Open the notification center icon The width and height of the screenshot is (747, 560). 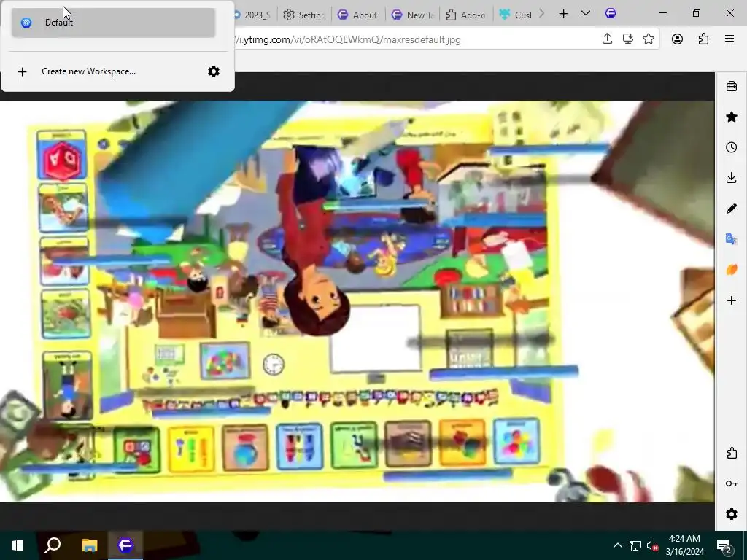724,545
